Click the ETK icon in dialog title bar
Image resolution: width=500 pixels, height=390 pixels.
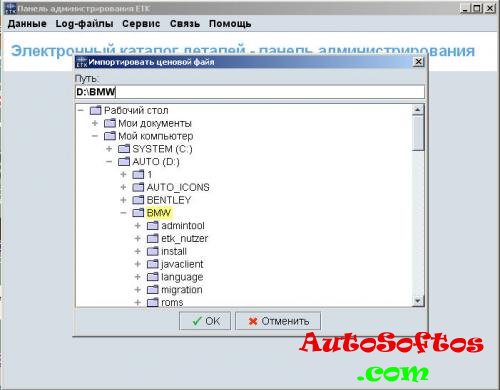tap(81, 62)
